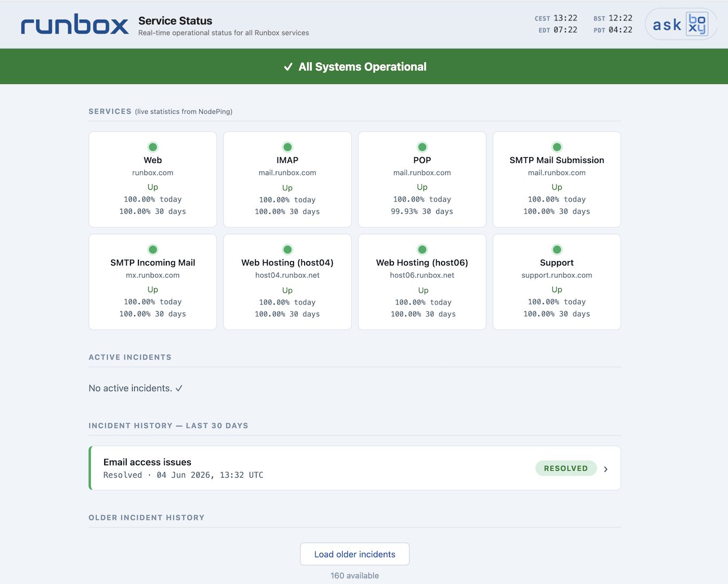Viewport: 728px width, 584px height.
Task: Click Up status in Web card
Action: [153, 187]
